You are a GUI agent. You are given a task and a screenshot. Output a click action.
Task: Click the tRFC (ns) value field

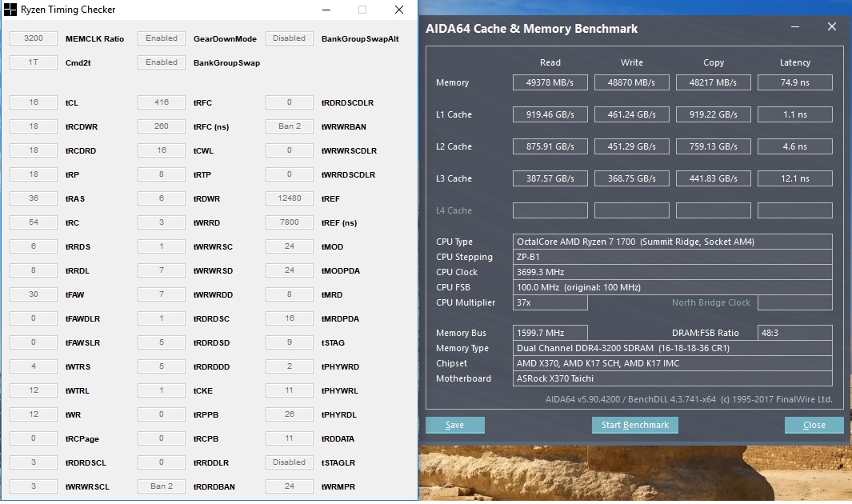click(x=162, y=126)
